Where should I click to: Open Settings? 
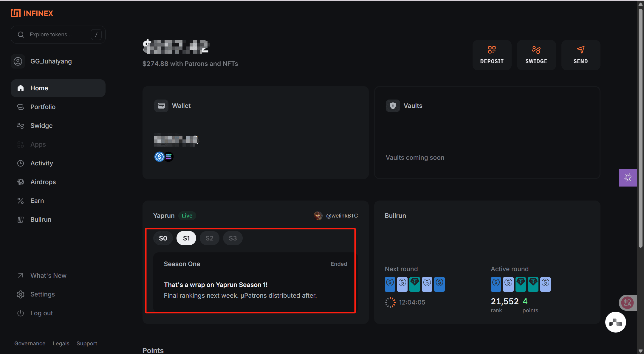[x=58, y=294]
